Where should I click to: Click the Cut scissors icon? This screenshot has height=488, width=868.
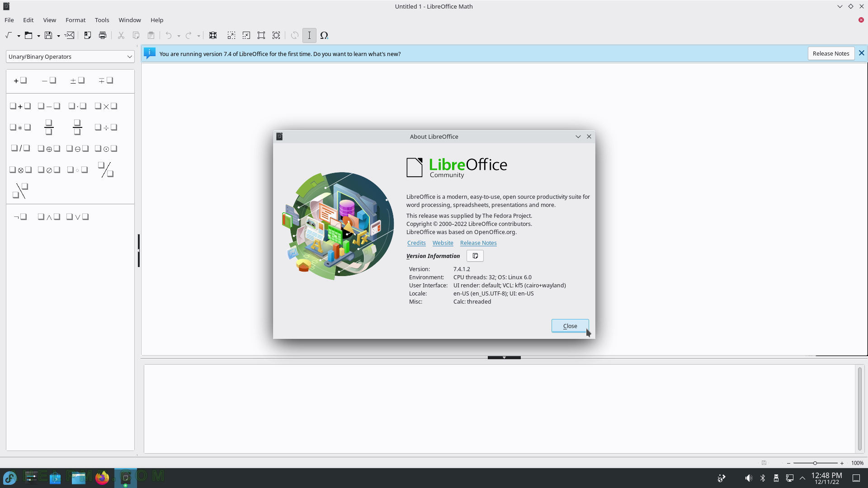(121, 35)
